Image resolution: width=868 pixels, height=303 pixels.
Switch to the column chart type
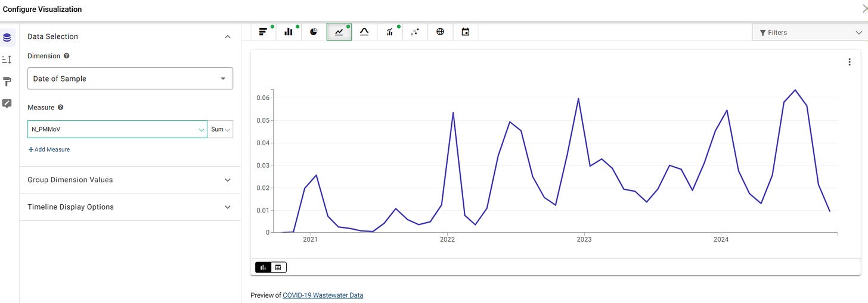[289, 32]
